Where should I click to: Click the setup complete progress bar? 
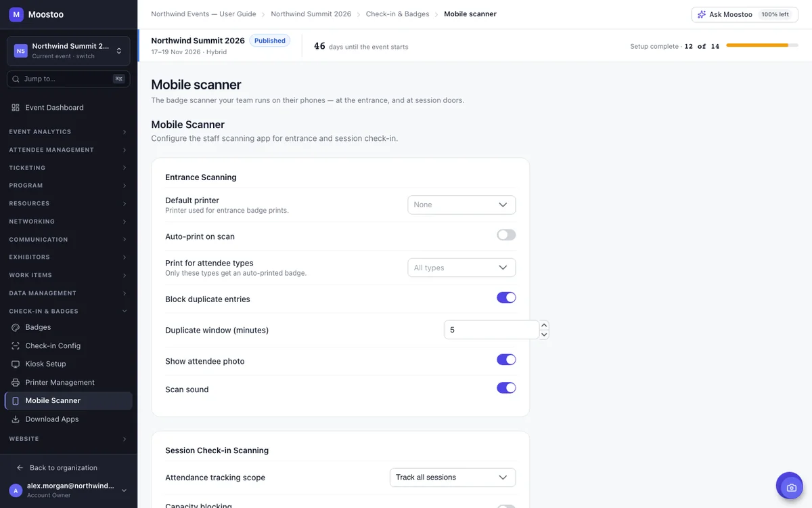pyautogui.click(x=762, y=45)
